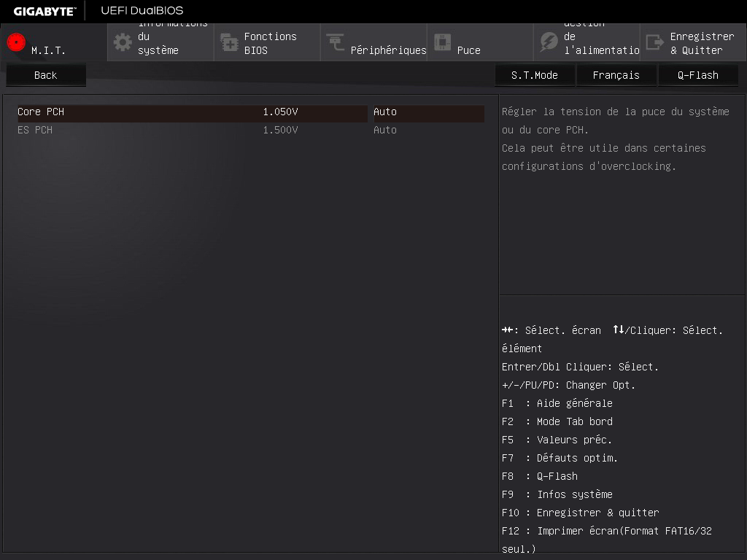Click the Puce chipset icon

[442, 42]
